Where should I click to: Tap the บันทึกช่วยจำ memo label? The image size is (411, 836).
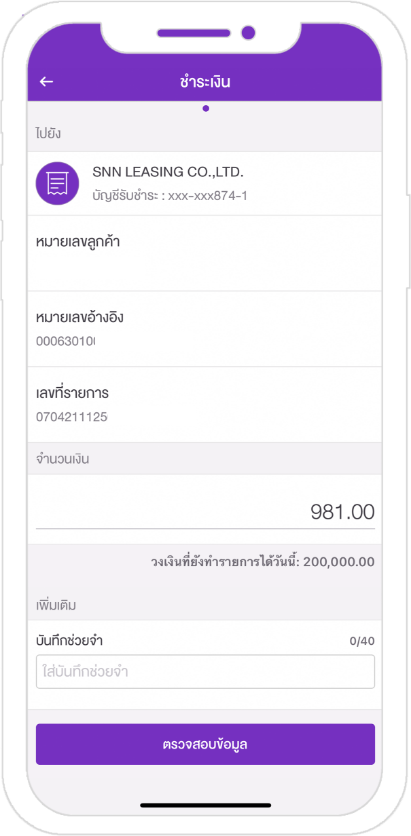69,641
